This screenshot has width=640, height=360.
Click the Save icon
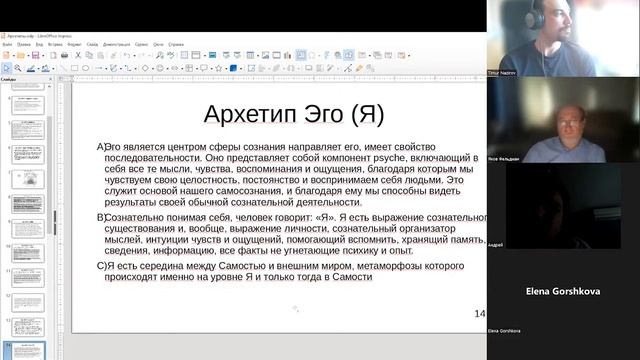(36, 55)
